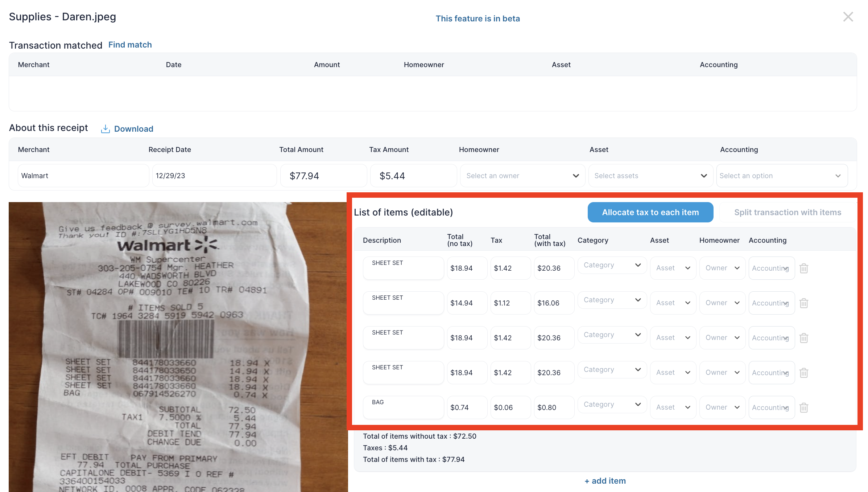Open the Select an owner dropdown
Viewport: 868px width, 492px height.
point(522,176)
